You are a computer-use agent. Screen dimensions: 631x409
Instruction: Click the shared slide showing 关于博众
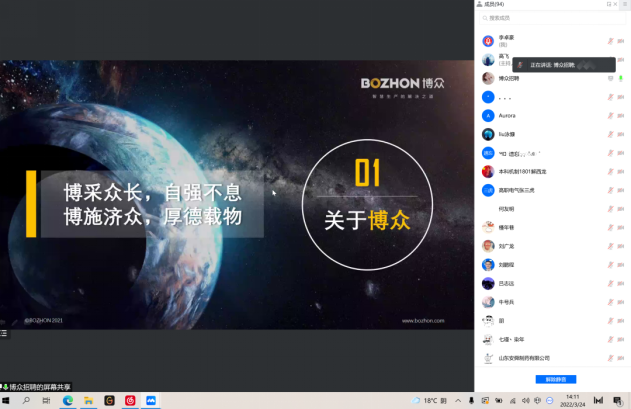point(237,195)
